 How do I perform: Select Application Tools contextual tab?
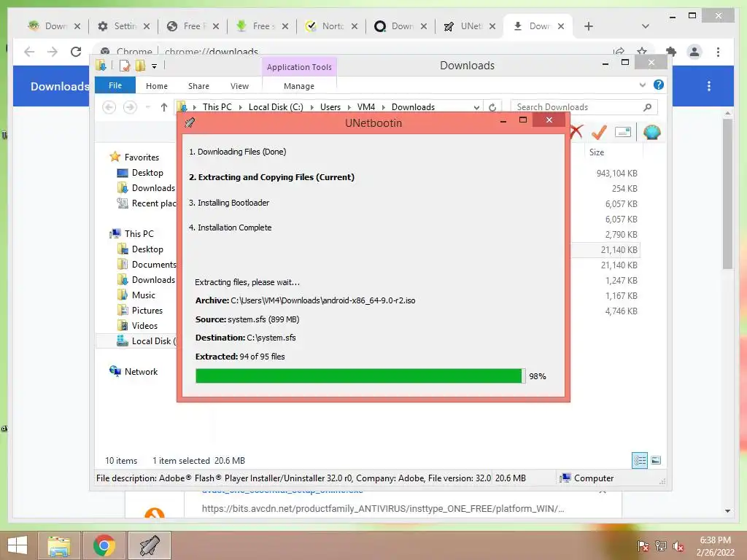click(299, 67)
